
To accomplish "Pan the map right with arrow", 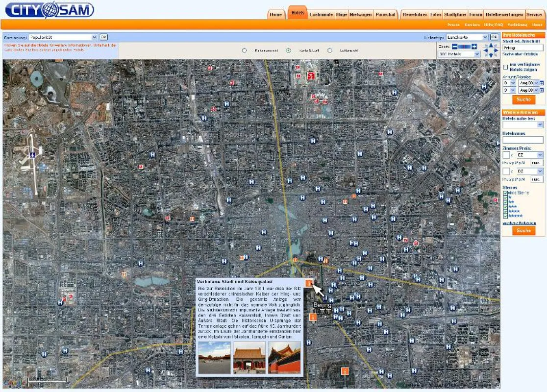I will [496, 50].
